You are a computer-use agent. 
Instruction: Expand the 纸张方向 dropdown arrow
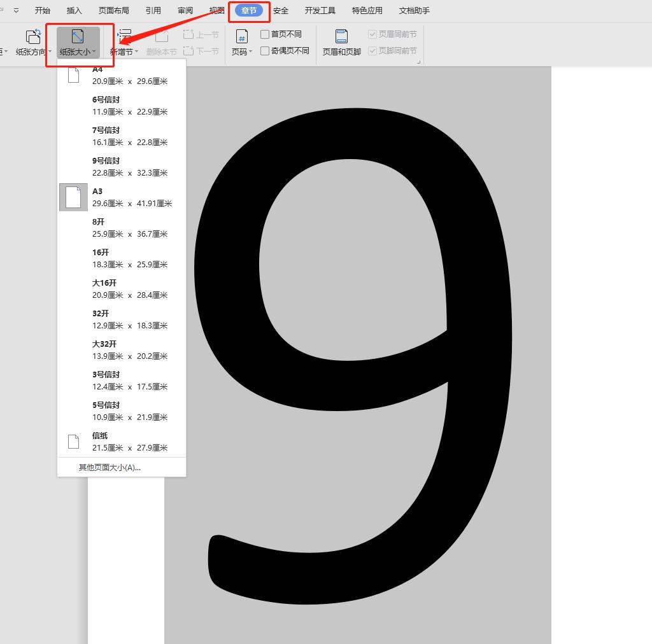click(50, 52)
